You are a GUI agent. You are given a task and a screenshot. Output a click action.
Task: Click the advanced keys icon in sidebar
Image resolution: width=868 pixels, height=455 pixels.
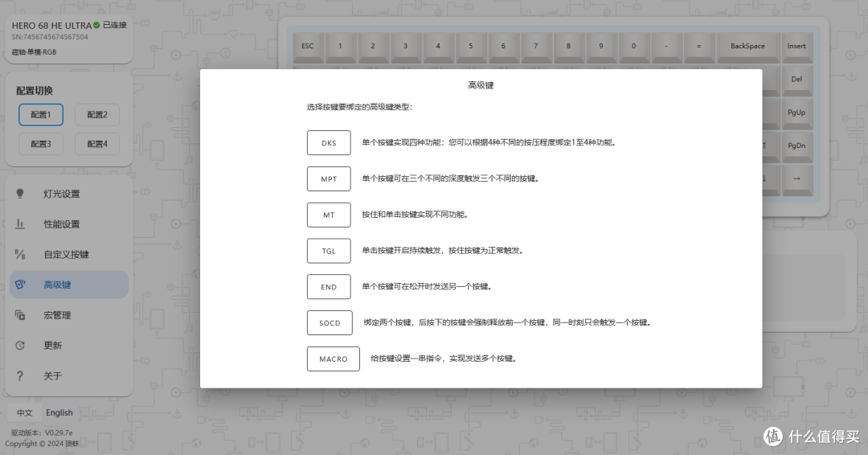[x=20, y=285]
